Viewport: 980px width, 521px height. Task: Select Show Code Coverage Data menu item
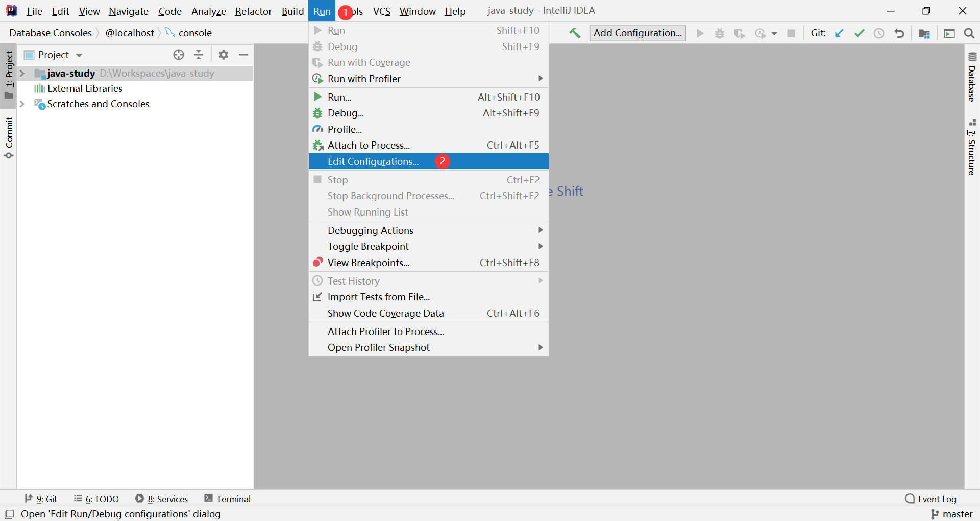[x=429, y=313]
